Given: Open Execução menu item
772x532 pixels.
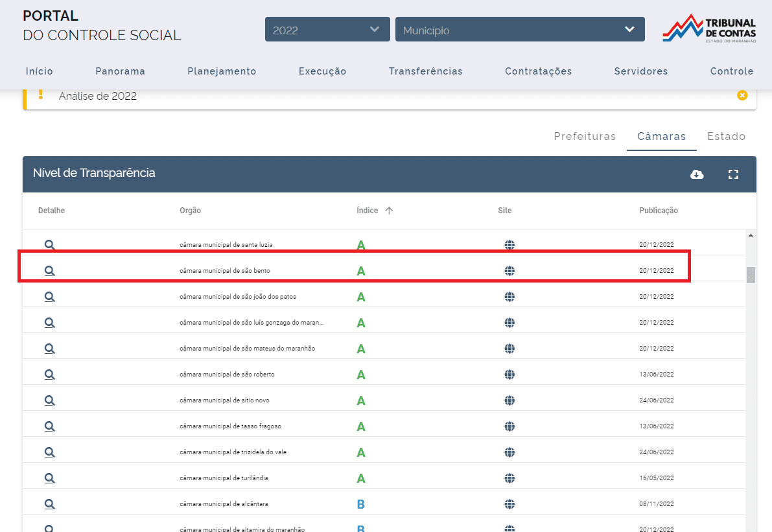Looking at the screenshot, I should pos(323,71).
